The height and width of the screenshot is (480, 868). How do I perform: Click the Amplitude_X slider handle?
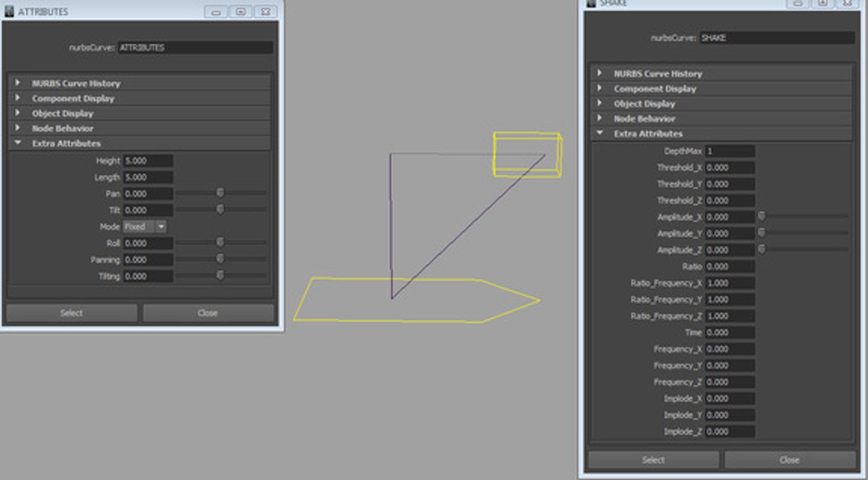pos(762,216)
